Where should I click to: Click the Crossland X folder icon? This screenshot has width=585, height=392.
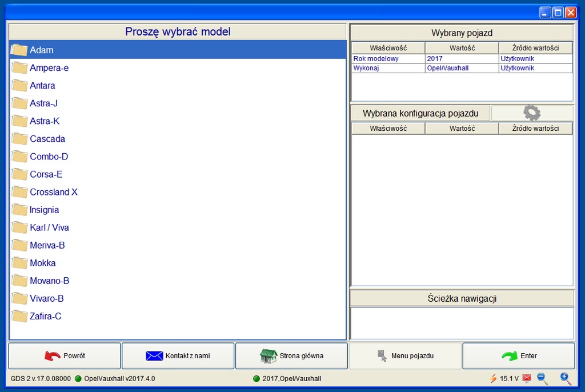tap(19, 192)
